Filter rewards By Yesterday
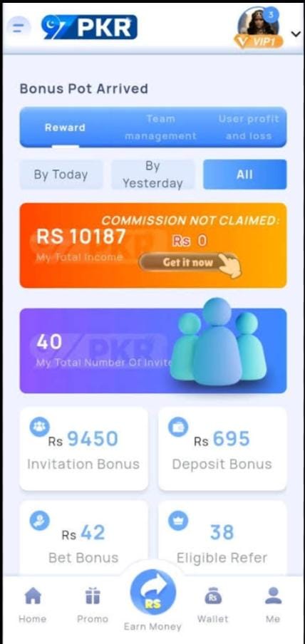 pyautogui.click(x=152, y=175)
